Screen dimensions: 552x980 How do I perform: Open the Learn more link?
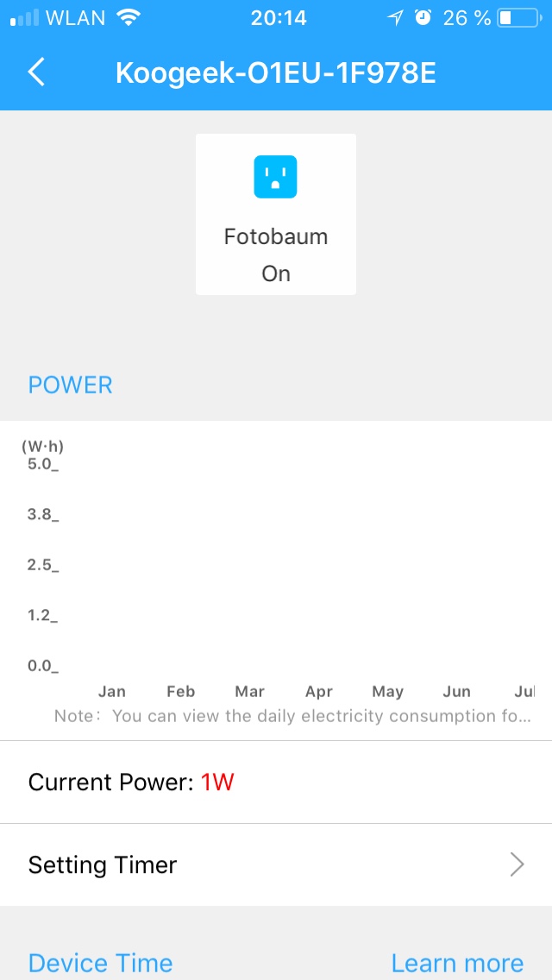(x=457, y=963)
